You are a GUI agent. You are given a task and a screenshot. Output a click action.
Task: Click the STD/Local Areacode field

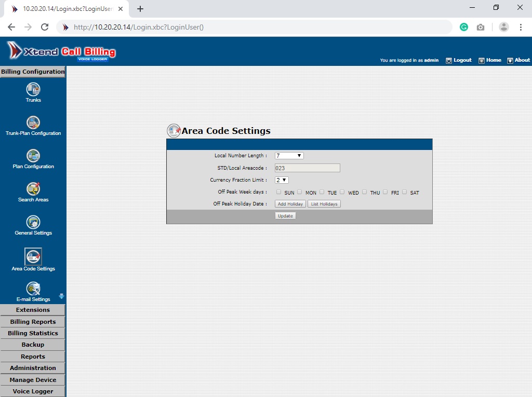pos(308,168)
